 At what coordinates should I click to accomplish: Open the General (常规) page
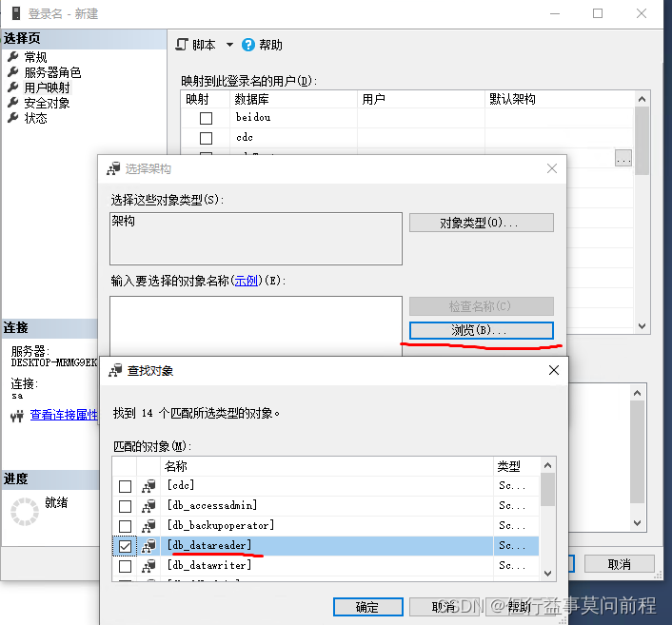tap(35, 57)
